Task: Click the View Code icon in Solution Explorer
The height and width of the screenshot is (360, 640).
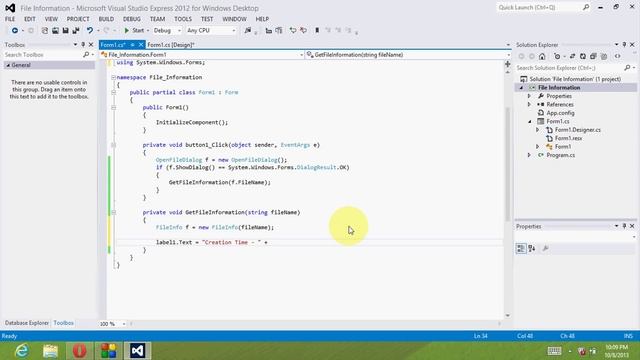Action: click(x=618, y=56)
